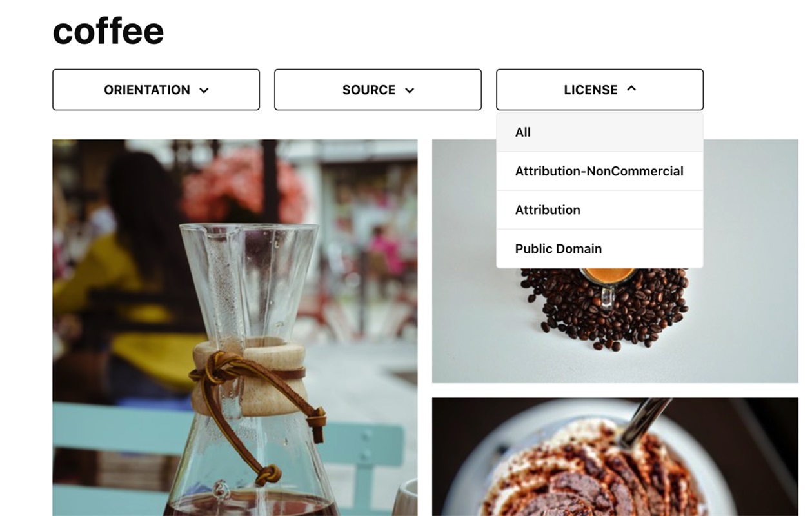Click the chevron-down icon beside ORIENTATION
The height and width of the screenshot is (516, 812).
tap(204, 90)
